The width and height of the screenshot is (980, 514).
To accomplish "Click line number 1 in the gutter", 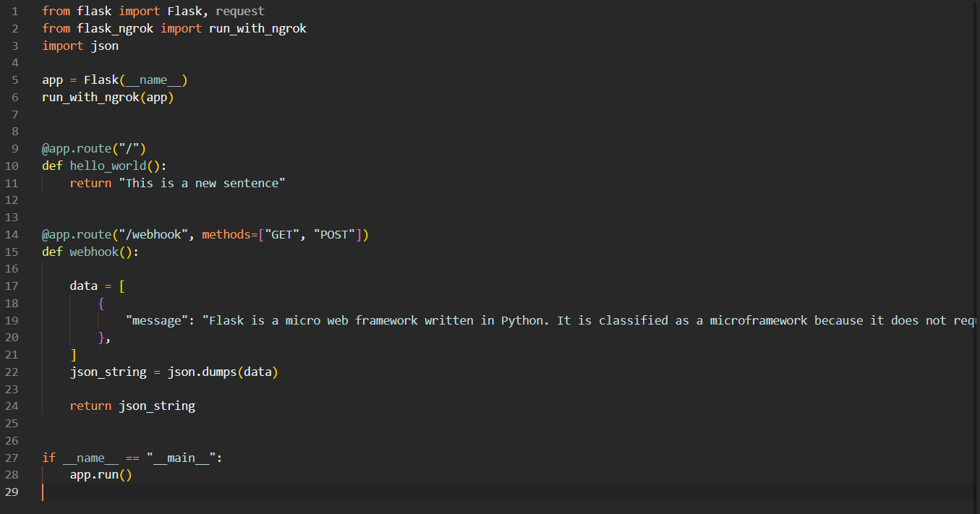I will pos(14,11).
